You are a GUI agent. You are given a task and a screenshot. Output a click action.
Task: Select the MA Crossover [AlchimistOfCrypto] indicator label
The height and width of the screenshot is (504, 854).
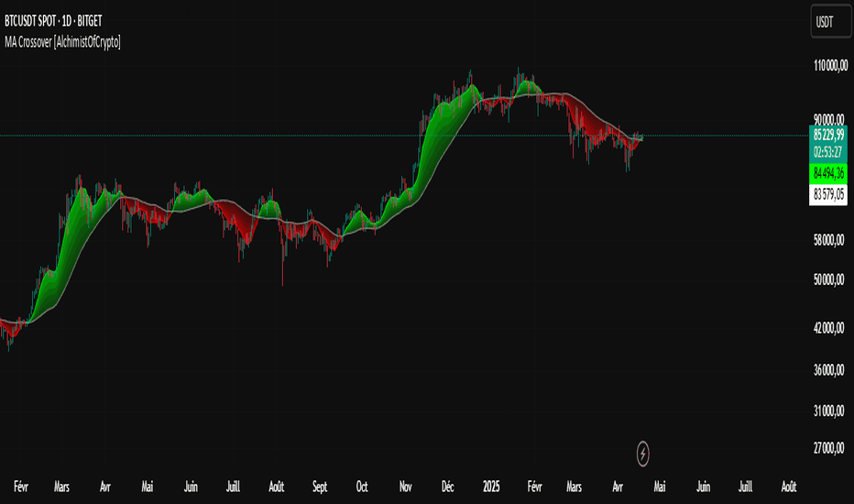[62, 42]
